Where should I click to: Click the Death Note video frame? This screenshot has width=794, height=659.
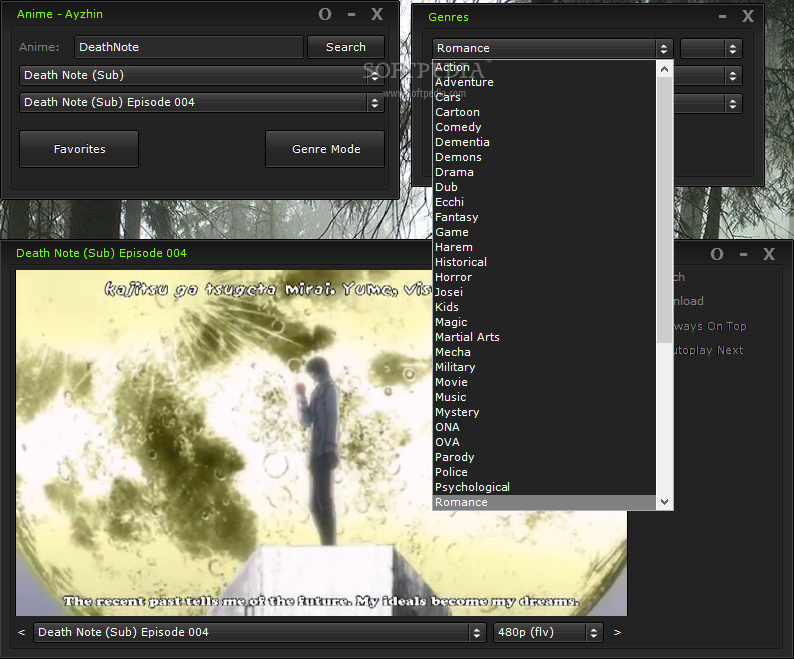[x=224, y=443]
